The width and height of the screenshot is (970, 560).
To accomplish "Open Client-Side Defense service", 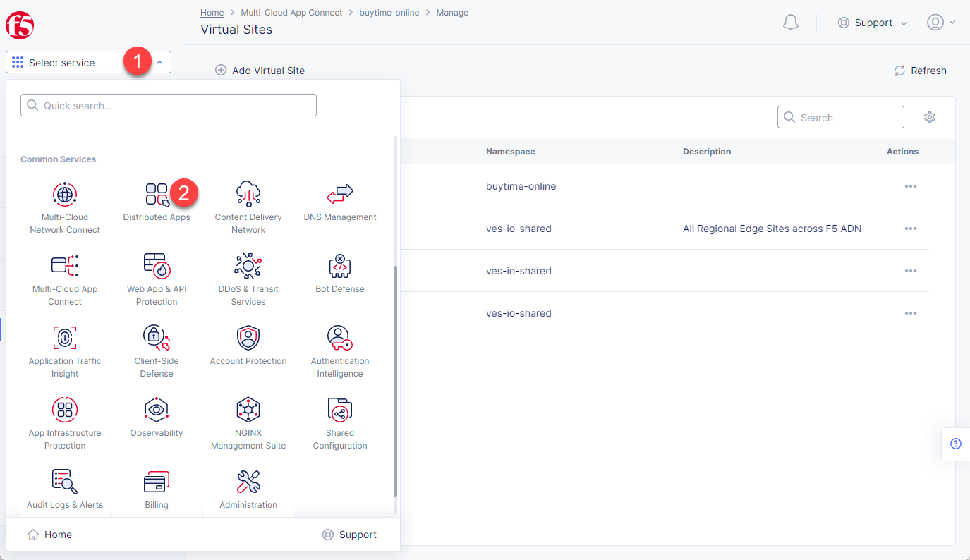I will [x=157, y=351].
